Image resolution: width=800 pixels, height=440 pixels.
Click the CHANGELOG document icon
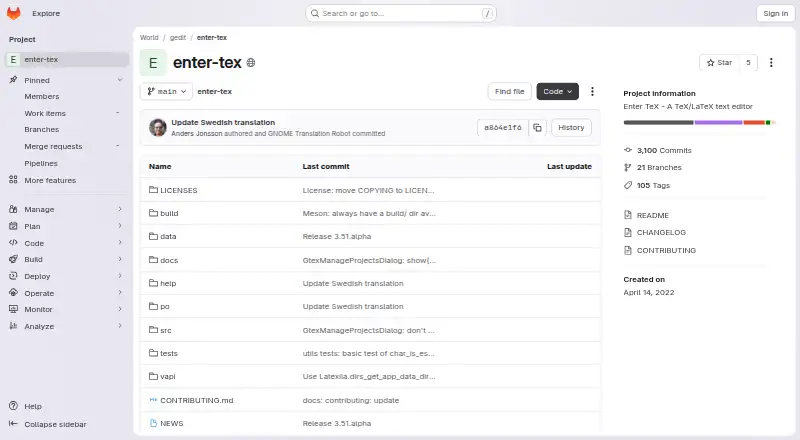(628, 232)
